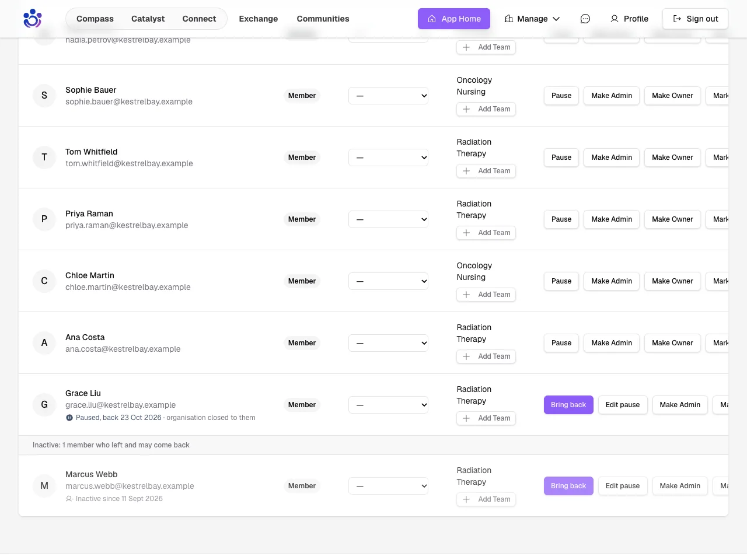Open the chat messages icon
The image size is (747, 560).
tap(585, 19)
